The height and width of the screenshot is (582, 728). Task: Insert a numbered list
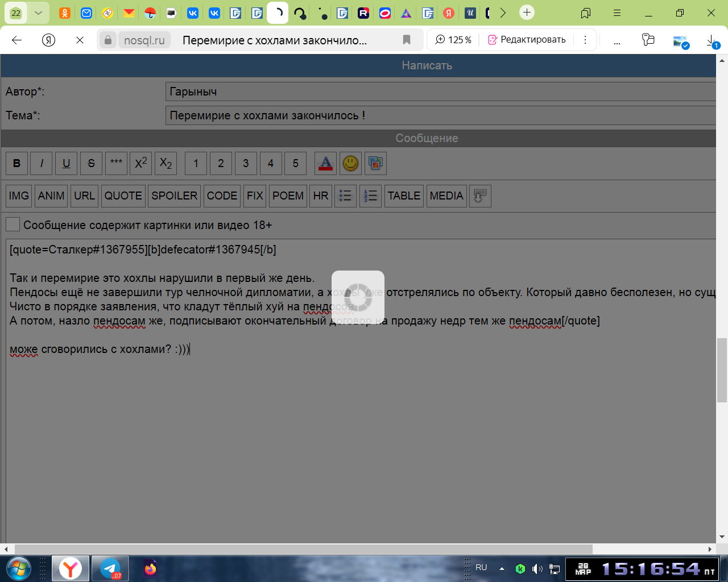point(370,196)
